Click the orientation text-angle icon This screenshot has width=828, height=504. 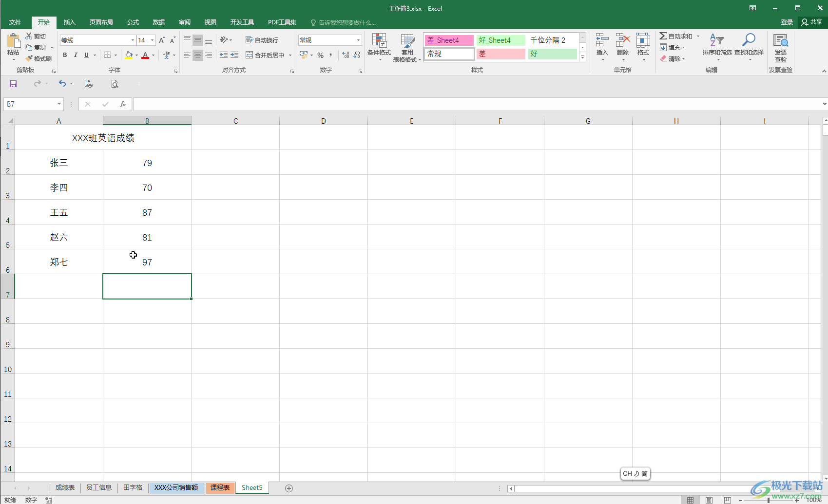tap(224, 40)
